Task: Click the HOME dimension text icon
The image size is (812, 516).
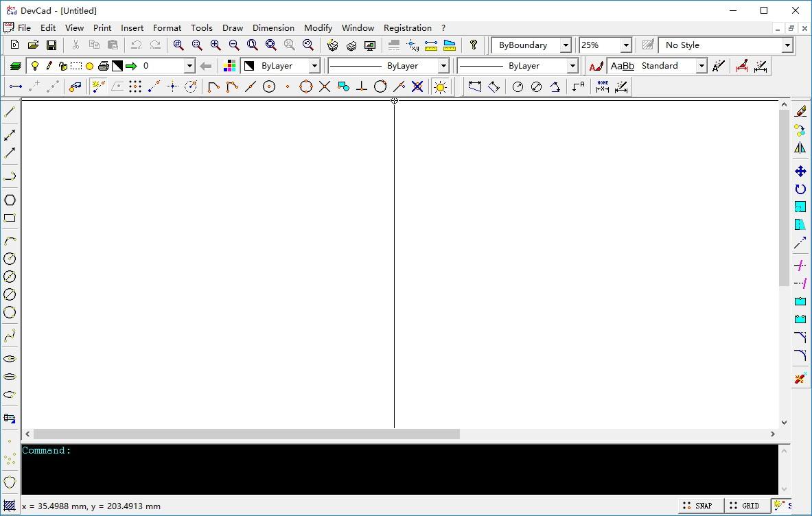Action: point(602,86)
